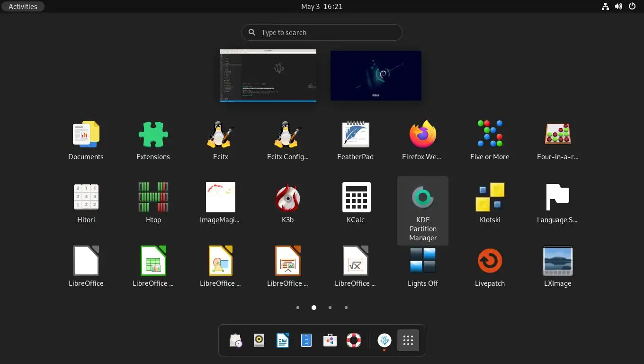Open the blue Files cabinet dock icon
The image size is (644, 364).
click(x=306, y=340)
